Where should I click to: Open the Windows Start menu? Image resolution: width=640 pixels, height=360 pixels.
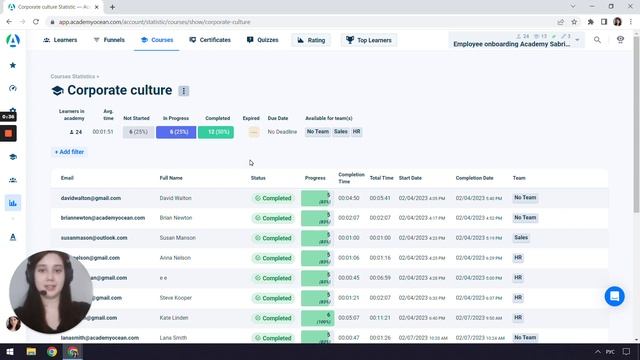(10, 351)
